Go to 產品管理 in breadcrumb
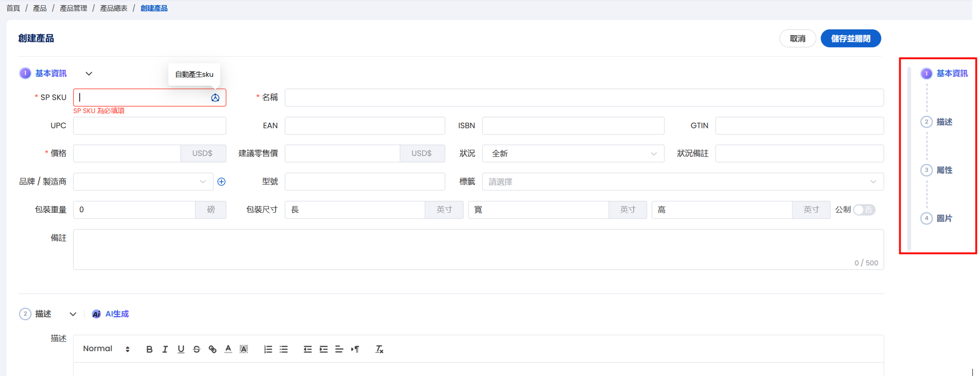The image size is (980, 381). tap(74, 8)
